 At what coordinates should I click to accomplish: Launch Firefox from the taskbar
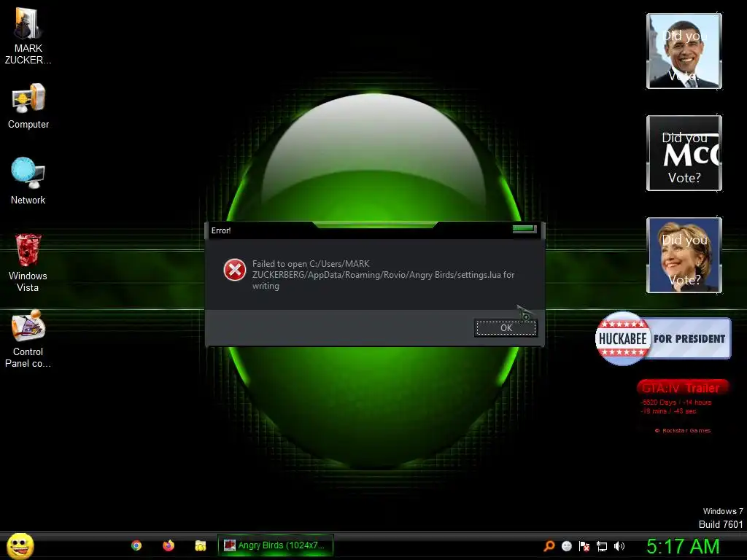coord(169,545)
